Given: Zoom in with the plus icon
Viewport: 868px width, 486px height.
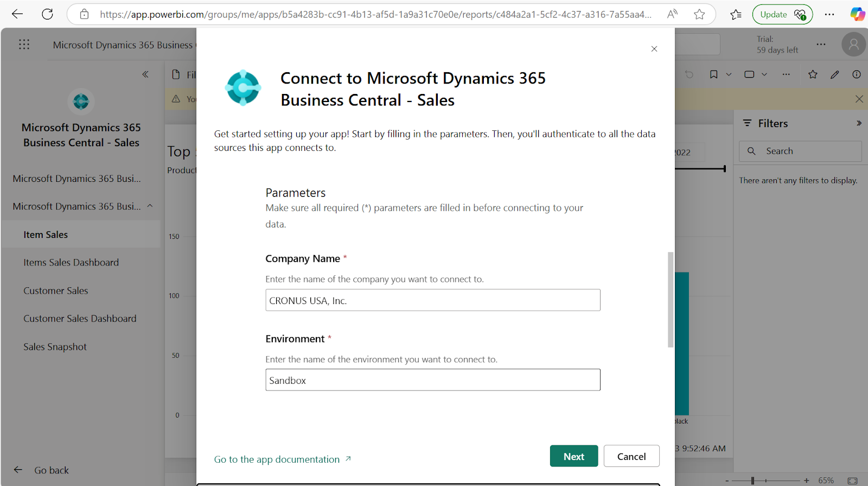Looking at the screenshot, I should (x=807, y=481).
